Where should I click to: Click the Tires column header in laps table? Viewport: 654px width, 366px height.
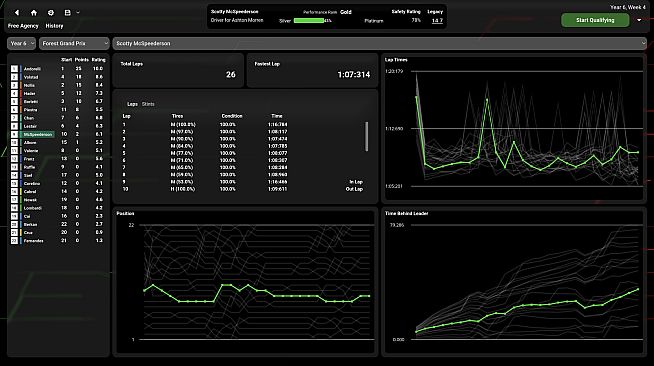coord(177,116)
